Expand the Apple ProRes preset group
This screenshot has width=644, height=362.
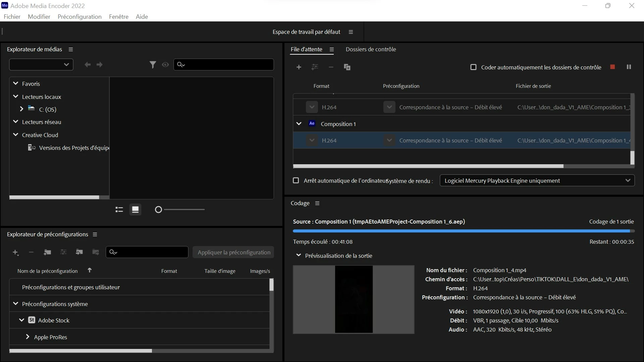28,337
